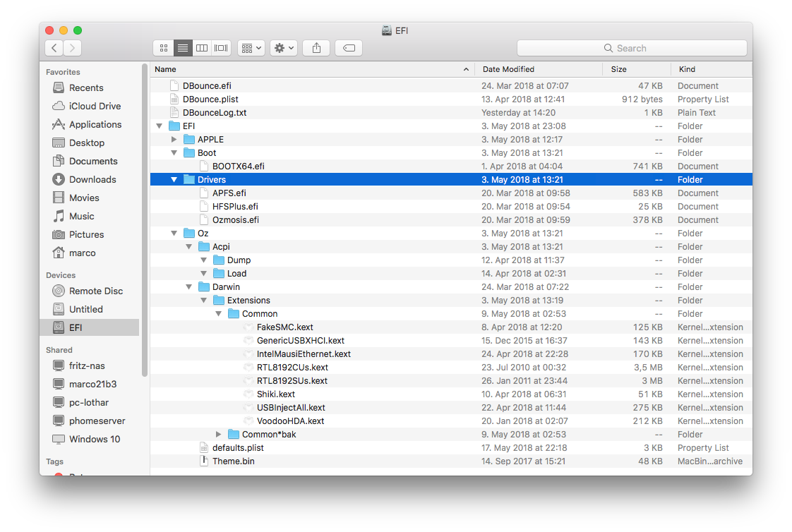The height and width of the screenshot is (532, 792).
Task: Expand the Common*bak folder
Action: (x=219, y=434)
